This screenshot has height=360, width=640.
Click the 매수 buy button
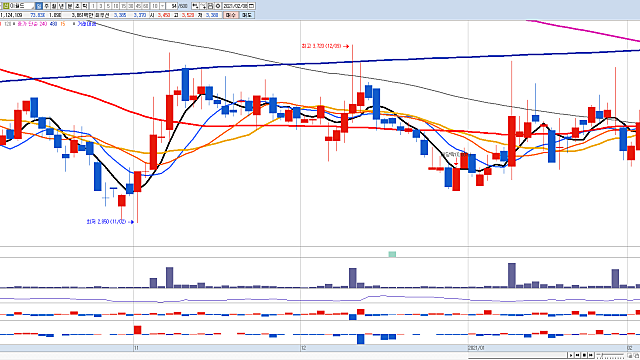click(x=231, y=15)
